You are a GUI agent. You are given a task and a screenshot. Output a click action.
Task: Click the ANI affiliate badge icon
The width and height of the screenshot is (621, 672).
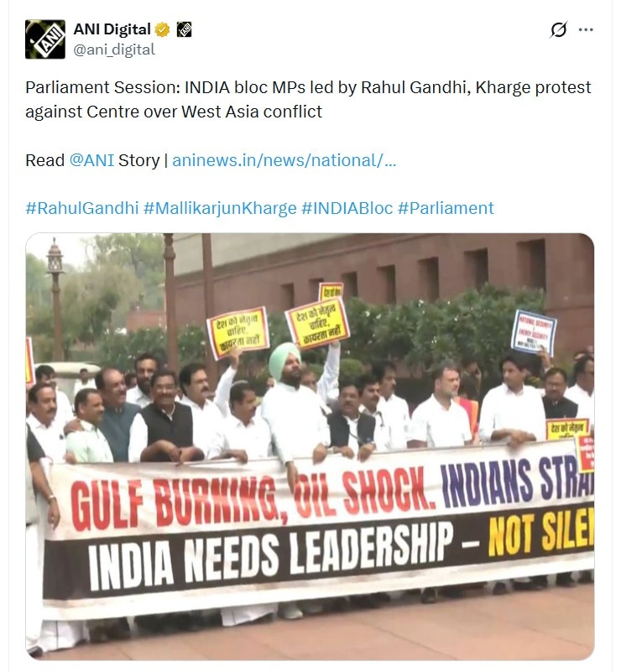tap(184, 29)
